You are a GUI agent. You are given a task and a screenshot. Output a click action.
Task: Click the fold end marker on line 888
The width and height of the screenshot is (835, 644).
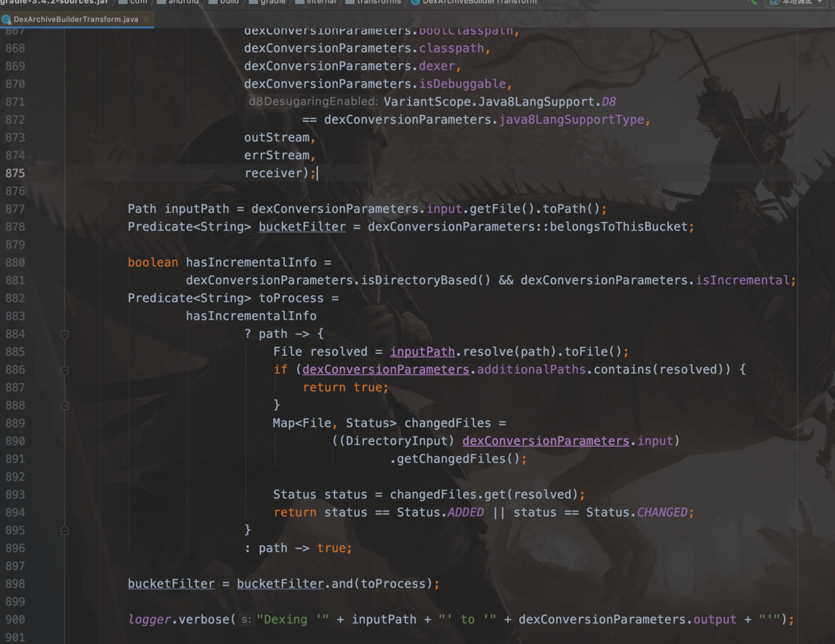65,405
